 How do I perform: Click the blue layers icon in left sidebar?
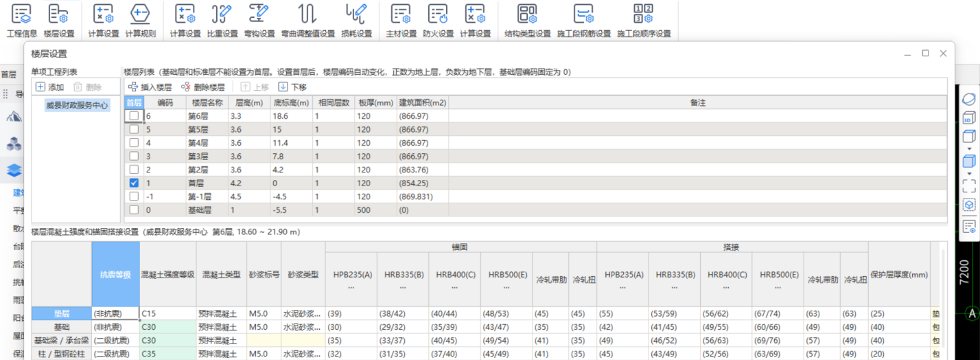pyautogui.click(x=14, y=170)
